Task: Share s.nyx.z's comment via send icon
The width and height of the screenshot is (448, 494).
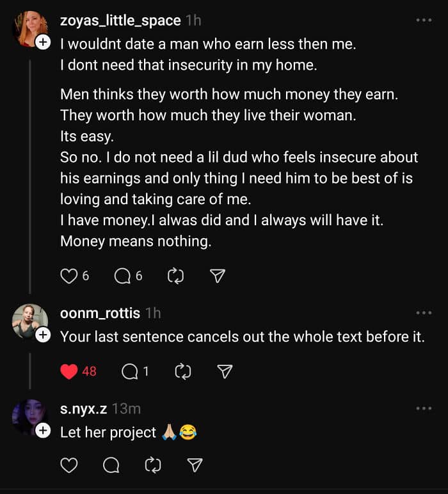Action: pos(195,466)
